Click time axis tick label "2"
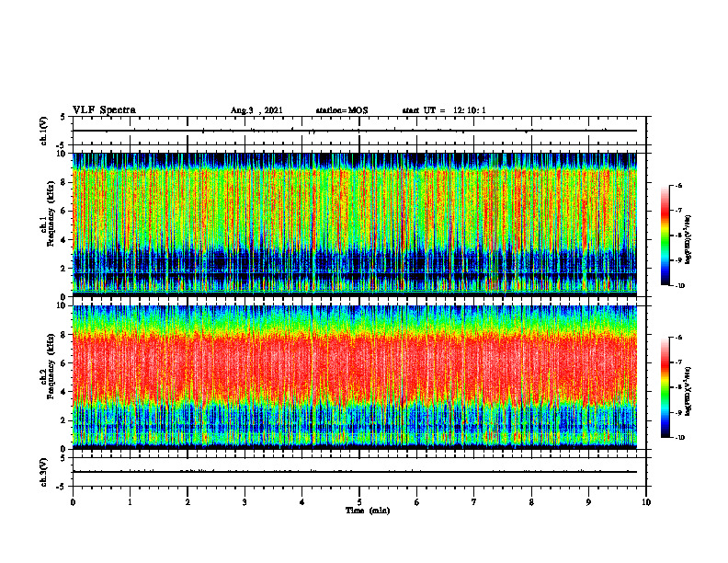Image resolution: width=728 pixels, height=563 pixels. coord(188,502)
